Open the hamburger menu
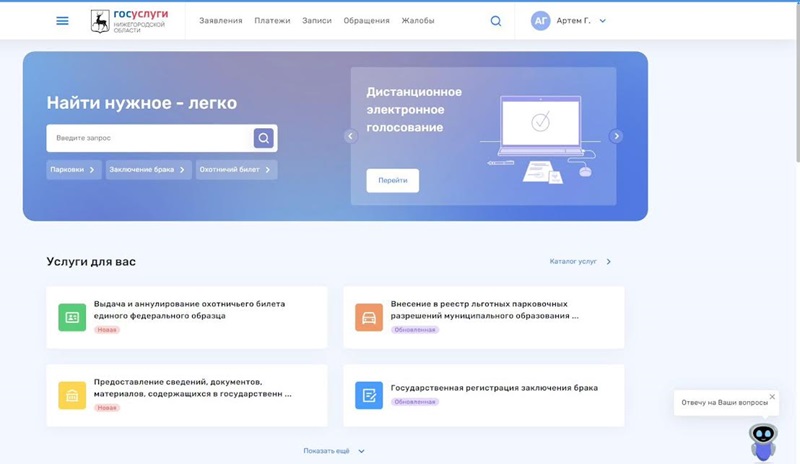The width and height of the screenshot is (800, 464). pos(62,20)
